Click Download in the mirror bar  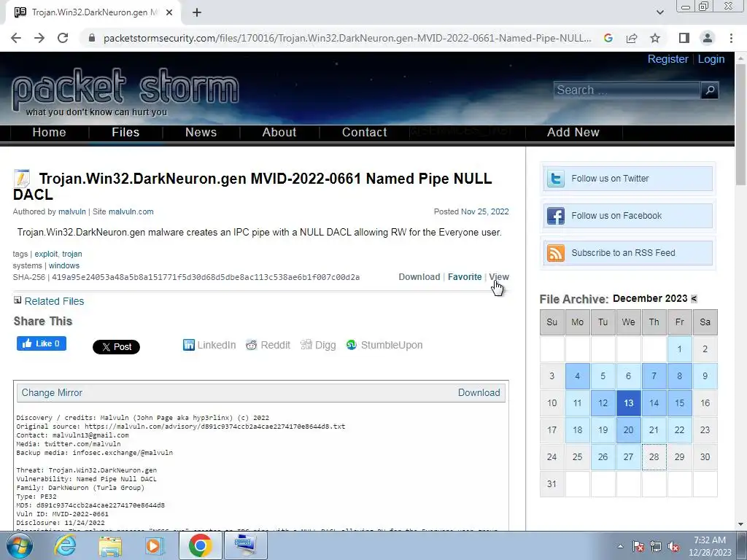click(x=479, y=393)
